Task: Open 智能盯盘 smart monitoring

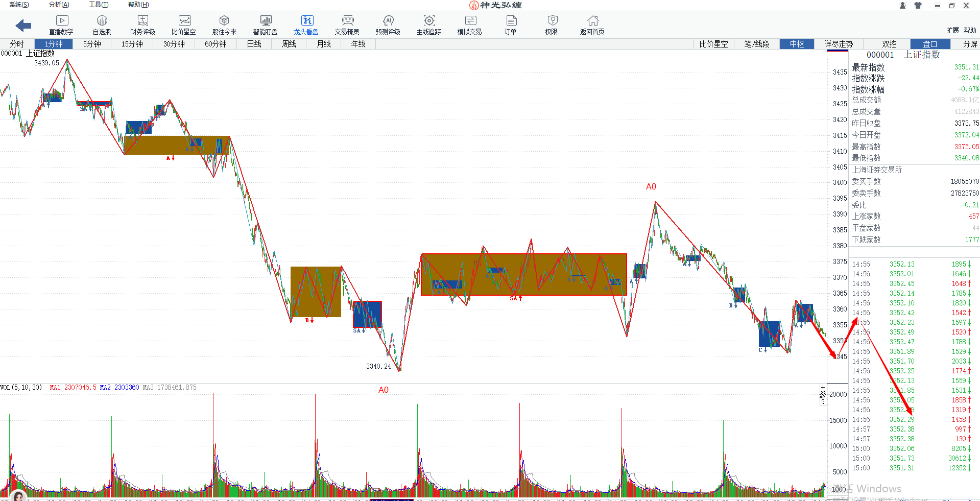Action: point(266,25)
